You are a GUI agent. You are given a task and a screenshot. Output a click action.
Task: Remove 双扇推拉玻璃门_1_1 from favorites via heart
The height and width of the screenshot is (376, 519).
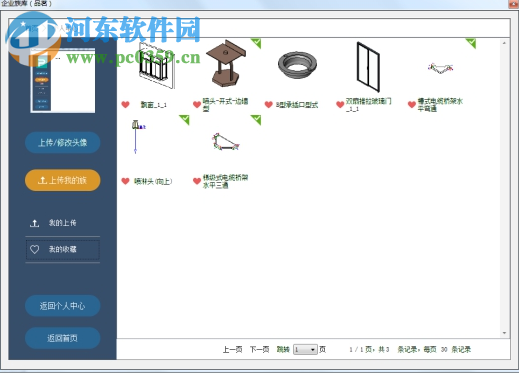[x=340, y=105]
